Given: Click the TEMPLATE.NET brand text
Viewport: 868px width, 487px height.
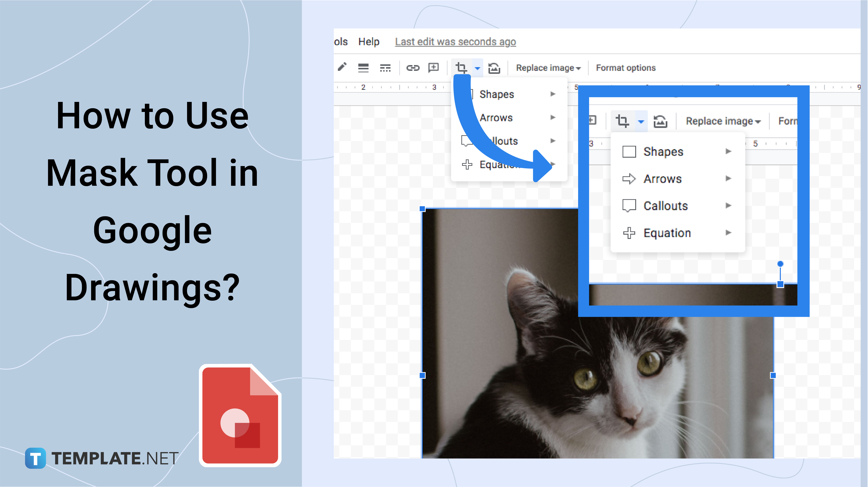Looking at the screenshot, I should pos(115,458).
